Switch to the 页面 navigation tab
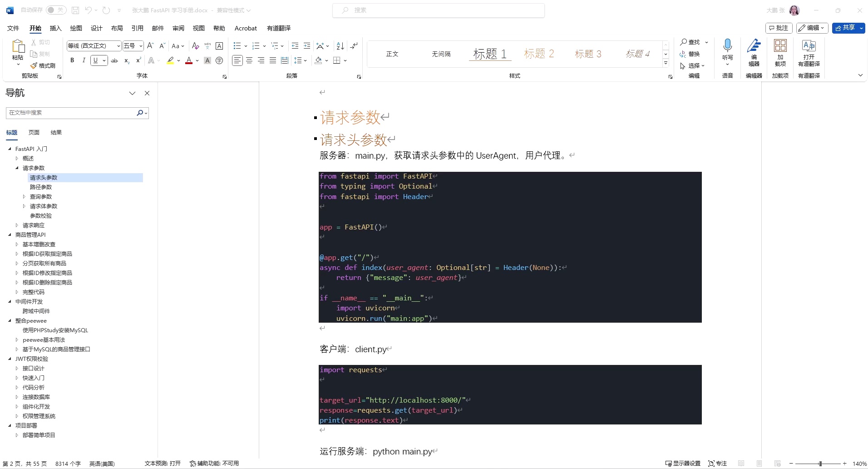This screenshot has width=868, height=469. point(33,132)
